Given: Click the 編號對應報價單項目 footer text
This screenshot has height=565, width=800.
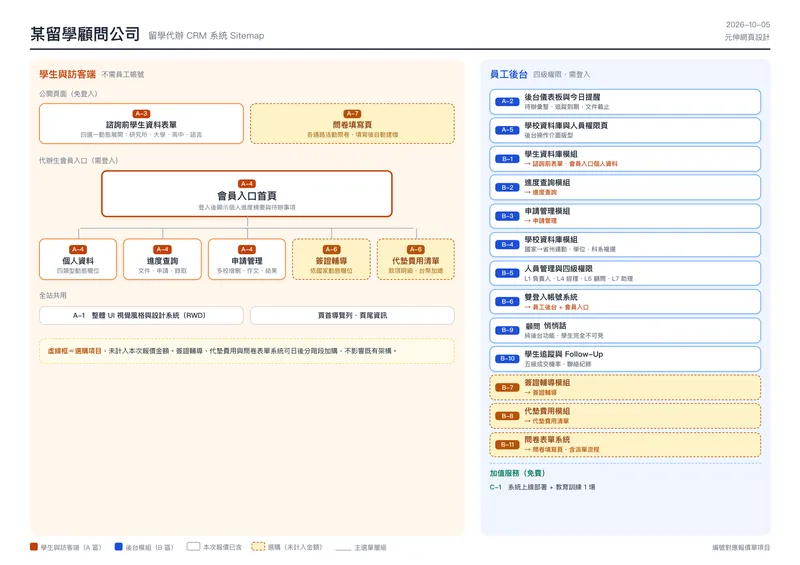Looking at the screenshot, I should pos(741,548).
